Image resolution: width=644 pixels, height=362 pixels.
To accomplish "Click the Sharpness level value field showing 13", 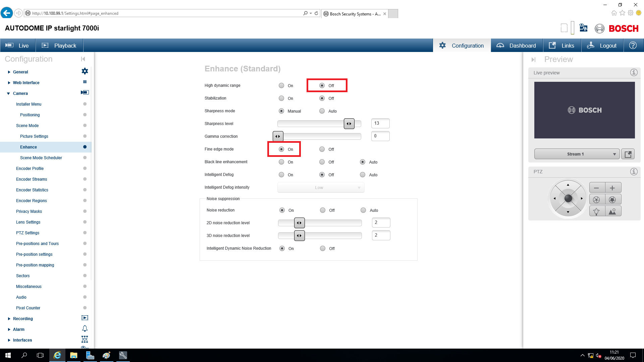I will pos(380,123).
